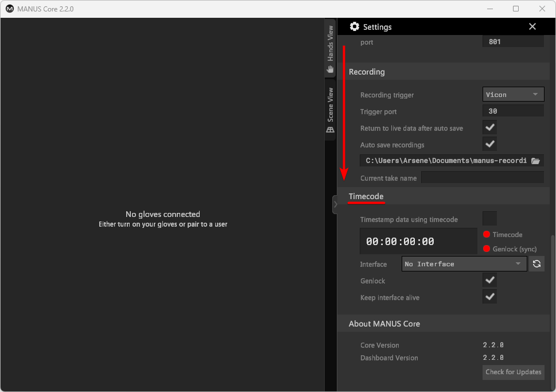Click the collapsed sidebar chevron arrow
The height and width of the screenshot is (392, 556).
click(336, 204)
